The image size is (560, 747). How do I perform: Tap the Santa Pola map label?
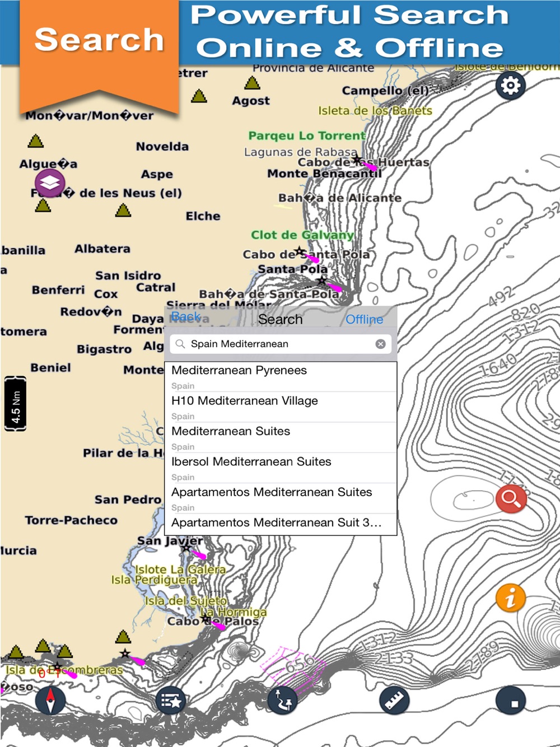[292, 269]
